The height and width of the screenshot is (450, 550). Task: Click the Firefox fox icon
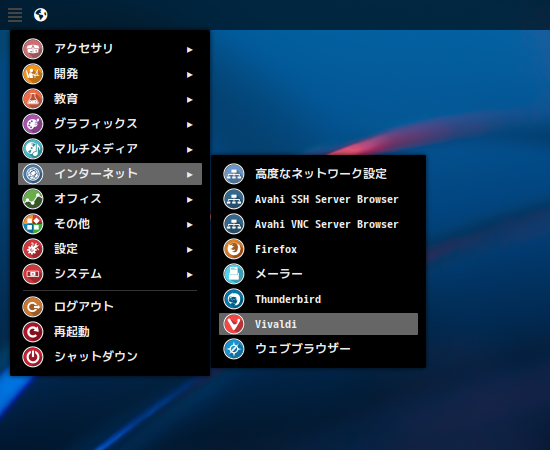click(x=234, y=249)
